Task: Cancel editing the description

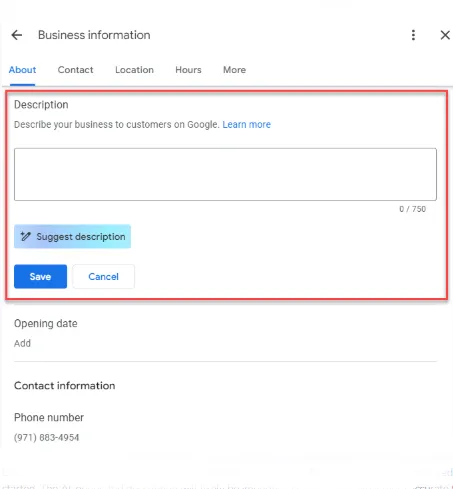Action: click(104, 276)
